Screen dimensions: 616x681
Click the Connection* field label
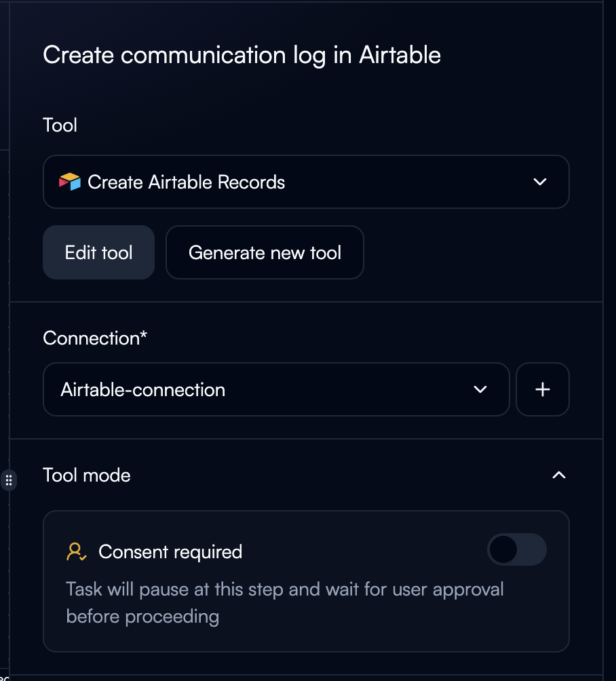point(95,338)
